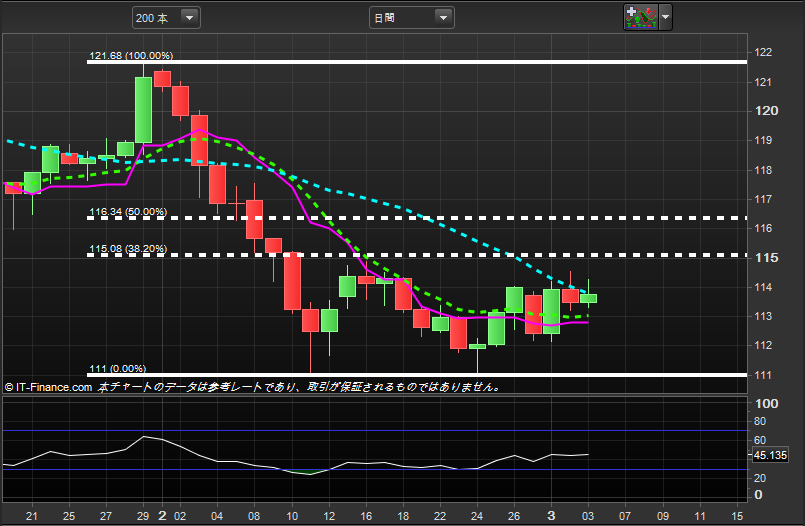This screenshot has width=805, height=526.
Task: Select the 111 (0.00%) Fibonacci label
Action: pos(118,368)
